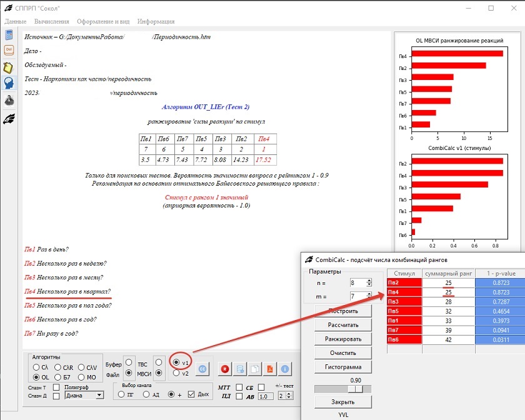Select the OL algorithm radio button

[36, 377]
